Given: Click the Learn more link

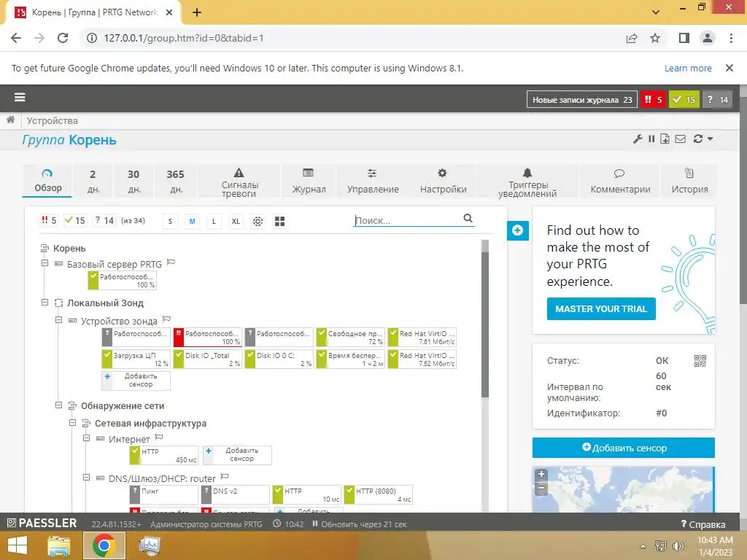Looking at the screenshot, I should pyautogui.click(x=688, y=68).
